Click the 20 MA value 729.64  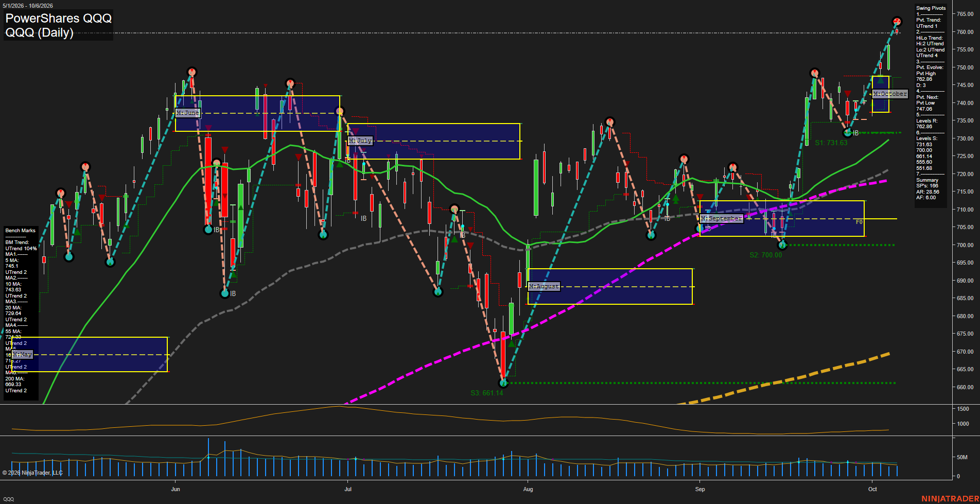coord(13,314)
